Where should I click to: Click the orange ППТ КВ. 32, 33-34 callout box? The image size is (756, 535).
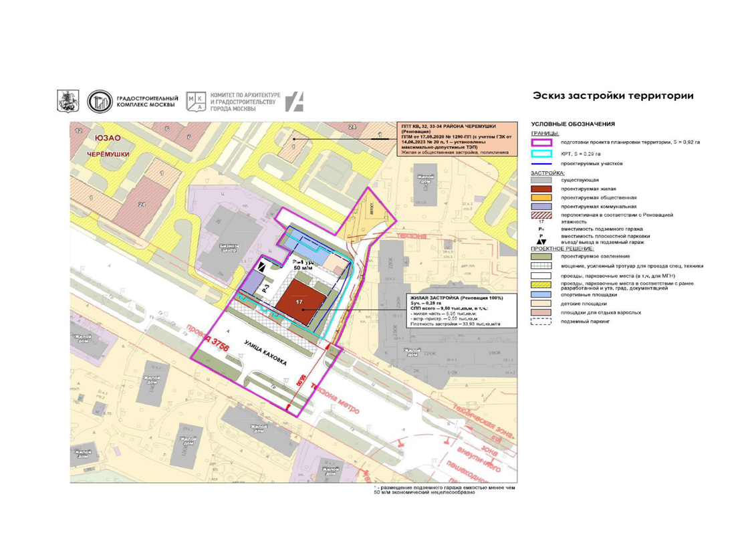pyautogui.click(x=457, y=139)
